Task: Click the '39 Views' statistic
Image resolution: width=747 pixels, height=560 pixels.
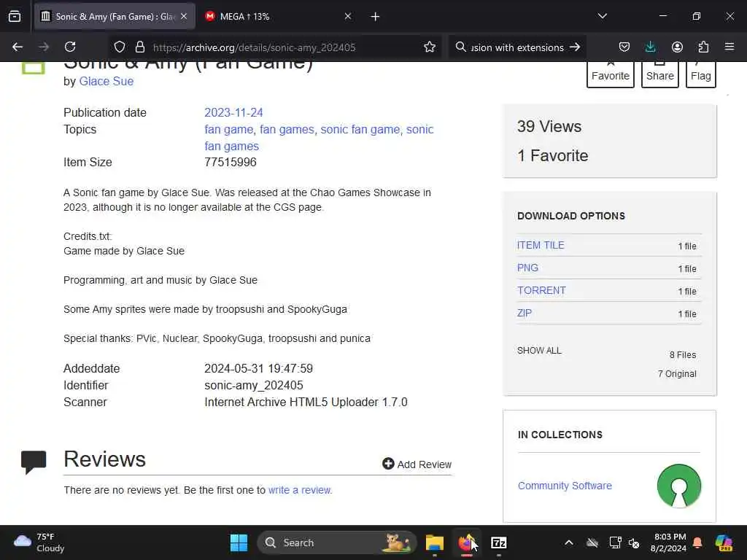Action: [x=549, y=127]
